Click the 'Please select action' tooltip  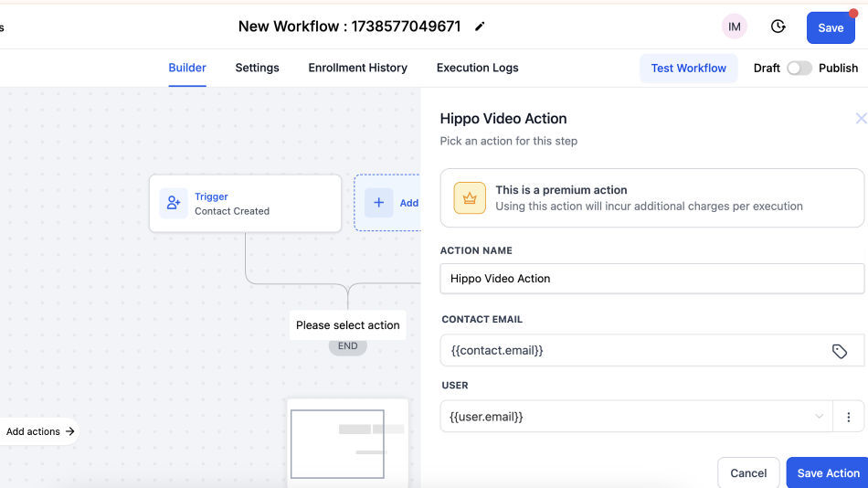tap(347, 325)
